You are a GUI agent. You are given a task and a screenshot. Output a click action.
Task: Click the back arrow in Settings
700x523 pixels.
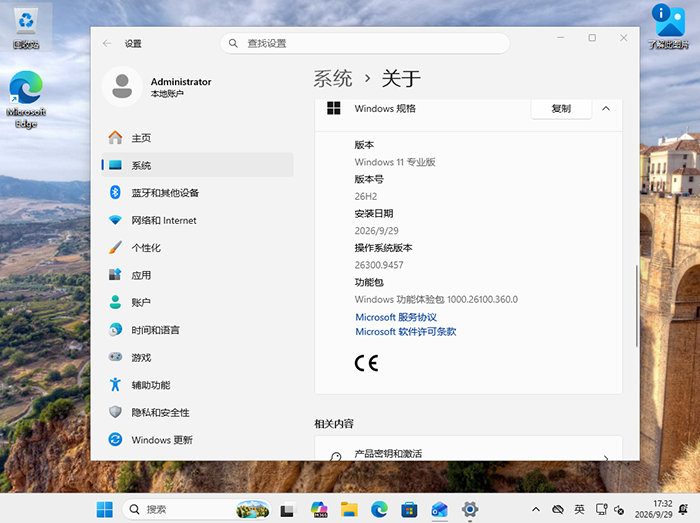coord(107,43)
